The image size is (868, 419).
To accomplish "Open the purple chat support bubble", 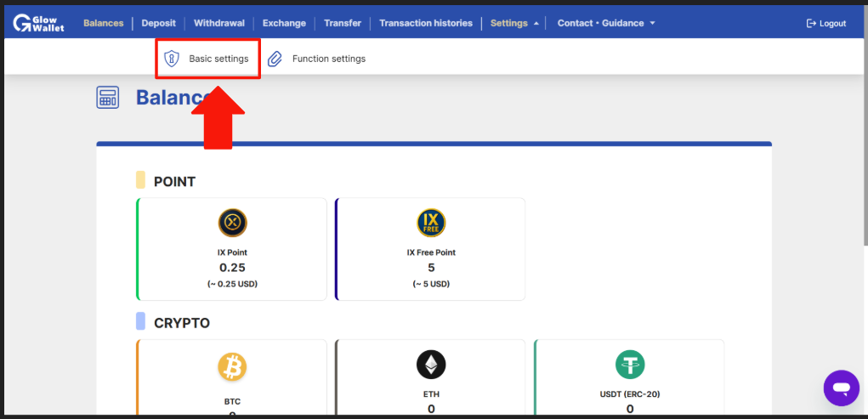I will [x=841, y=388].
